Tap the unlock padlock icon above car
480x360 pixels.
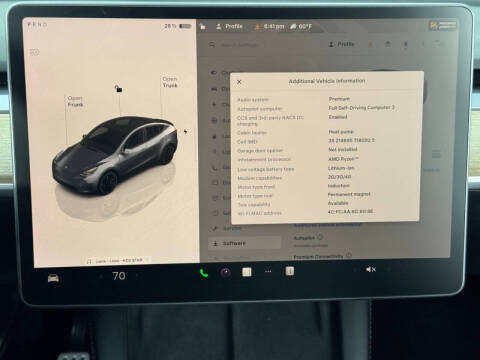coord(118,89)
